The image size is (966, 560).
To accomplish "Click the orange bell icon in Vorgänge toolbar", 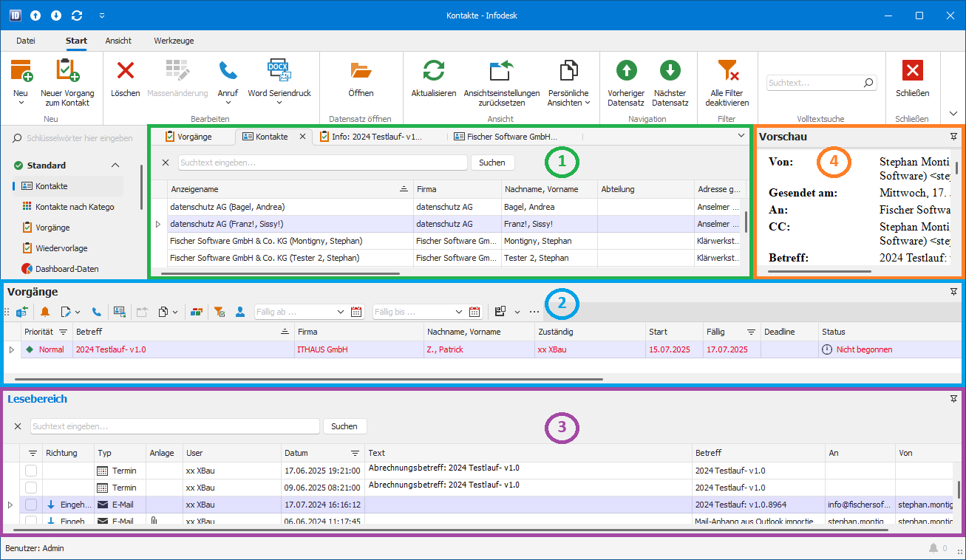I will pyautogui.click(x=45, y=312).
